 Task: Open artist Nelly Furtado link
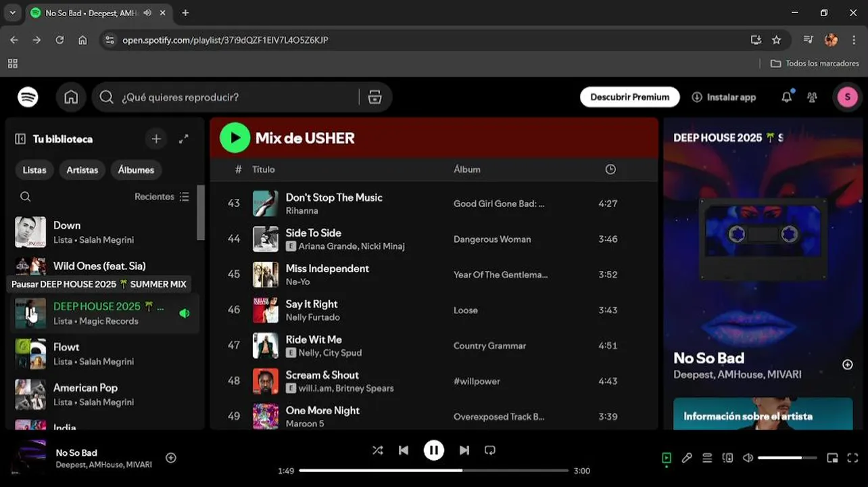pos(312,317)
